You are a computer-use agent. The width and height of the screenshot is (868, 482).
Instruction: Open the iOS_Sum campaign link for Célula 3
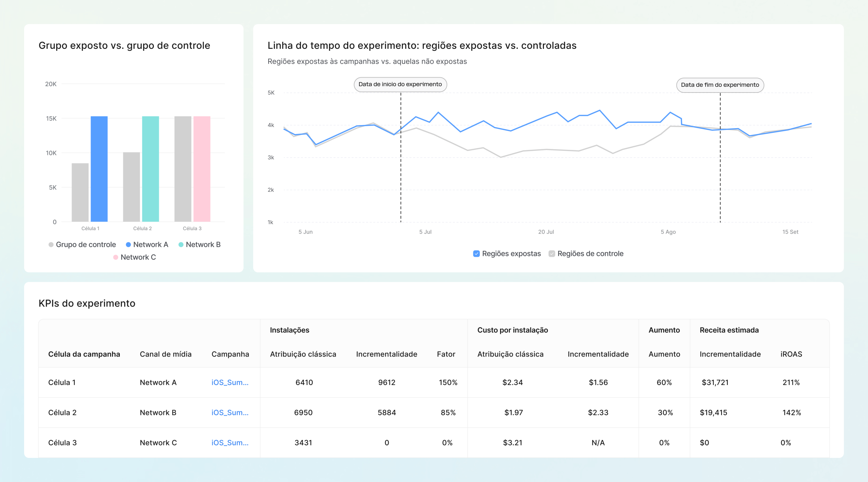point(230,442)
